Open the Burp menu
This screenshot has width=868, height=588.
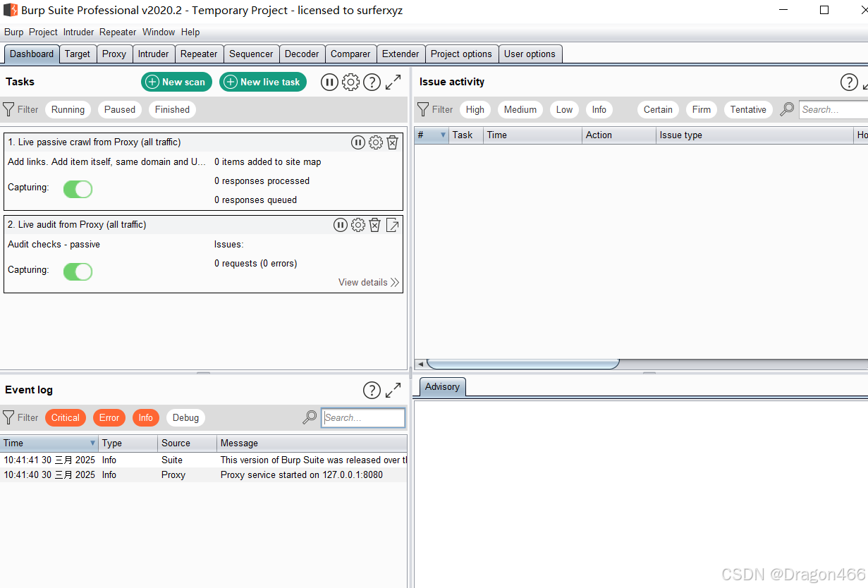tap(13, 32)
